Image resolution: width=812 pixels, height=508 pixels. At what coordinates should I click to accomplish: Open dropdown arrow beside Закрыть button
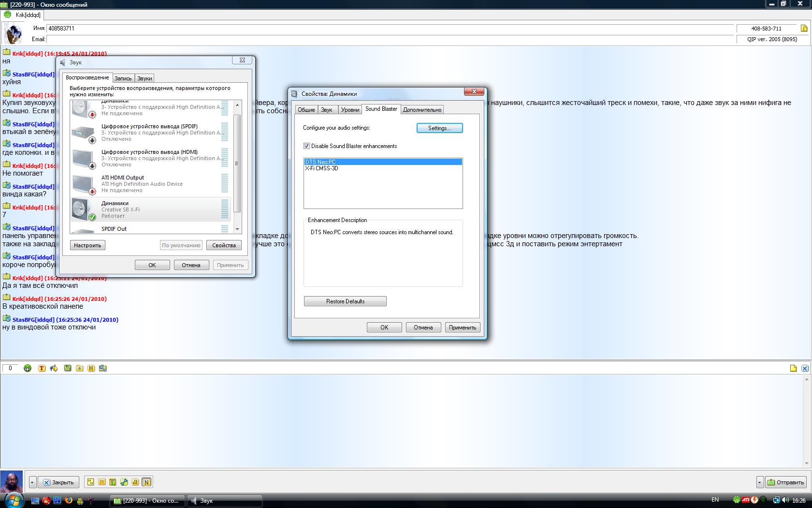tap(32, 482)
